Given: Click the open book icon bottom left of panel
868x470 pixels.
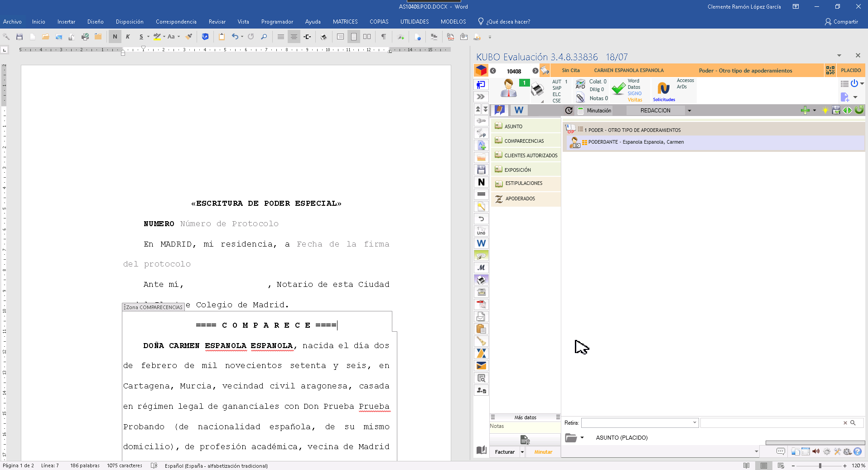Looking at the screenshot, I should tap(481, 450).
